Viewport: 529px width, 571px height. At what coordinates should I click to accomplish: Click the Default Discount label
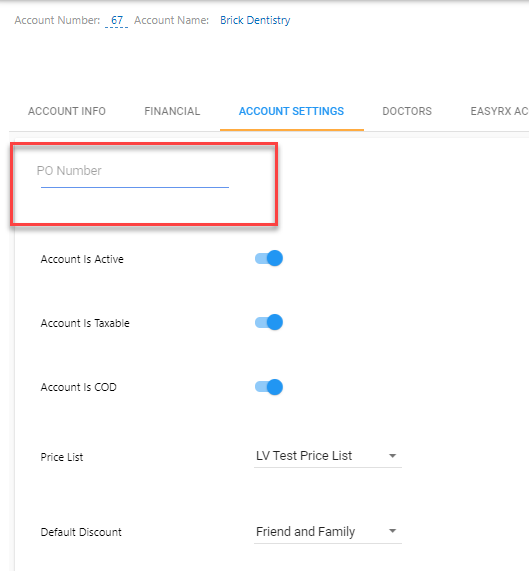pyautogui.click(x=81, y=532)
